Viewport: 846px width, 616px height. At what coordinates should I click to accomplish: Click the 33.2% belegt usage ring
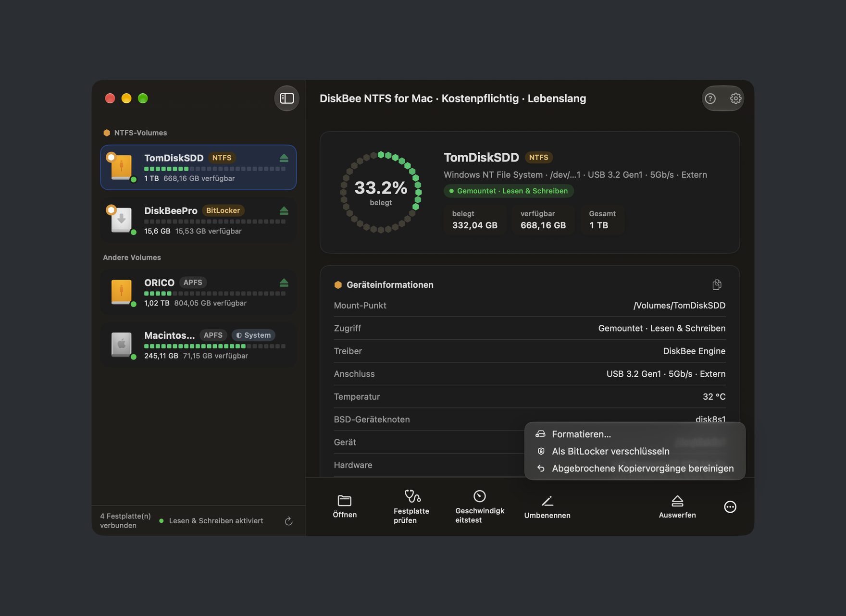point(381,192)
